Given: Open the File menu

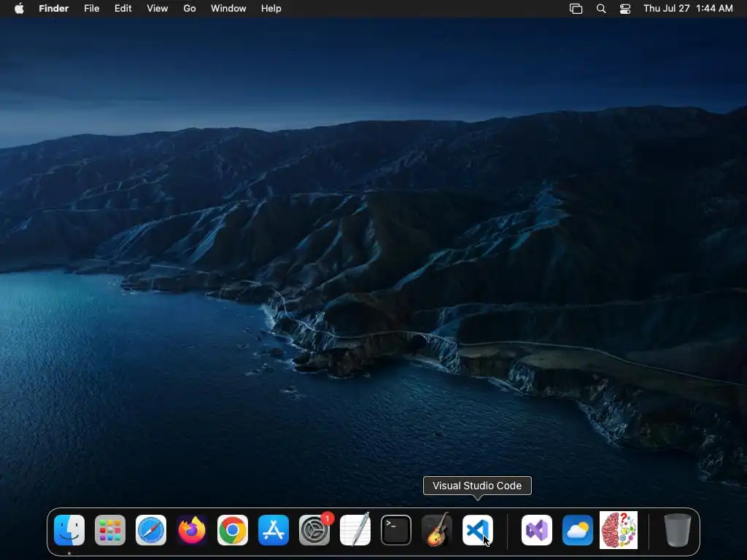Looking at the screenshot, I should (x=91, y=9).
